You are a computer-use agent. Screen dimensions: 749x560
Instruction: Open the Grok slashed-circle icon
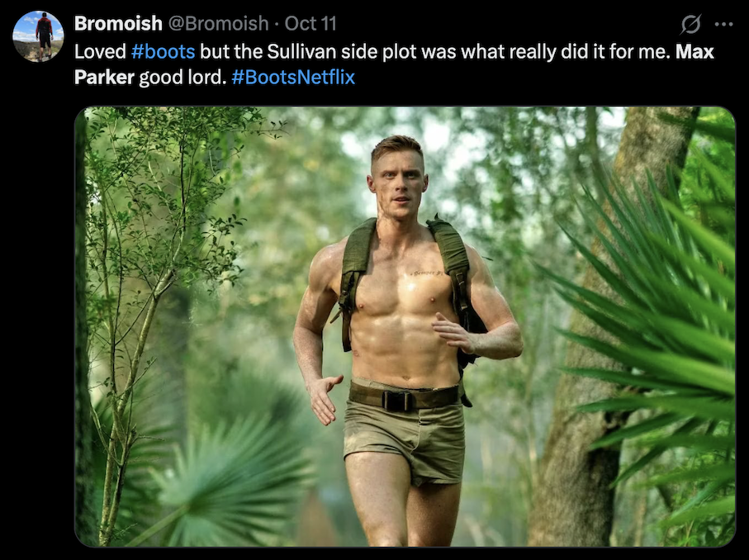click(x=690, y=24)
